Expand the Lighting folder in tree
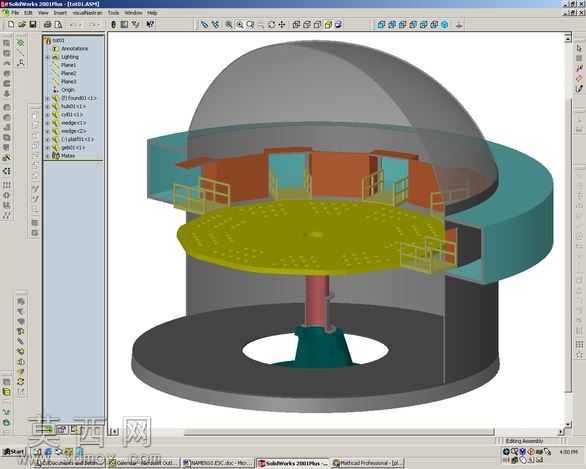 (47, 57)
